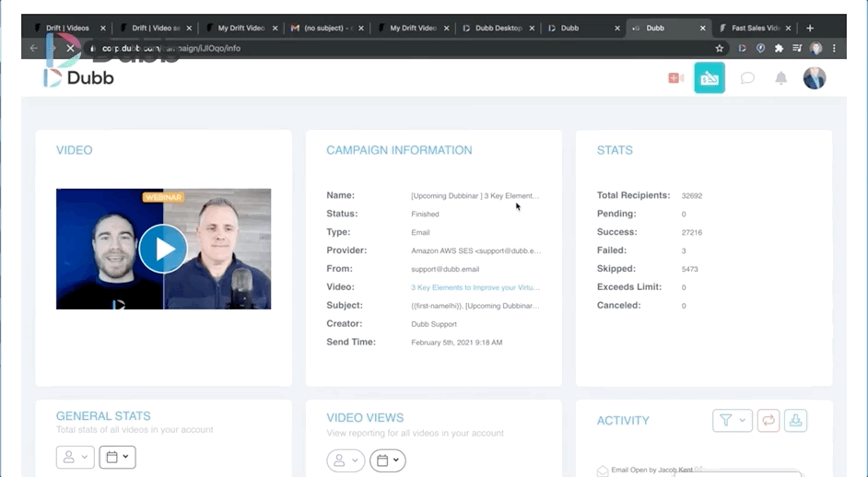The image size is (868, 477).
Task: Click the media control playlist icon
Action: pos(797,48)
